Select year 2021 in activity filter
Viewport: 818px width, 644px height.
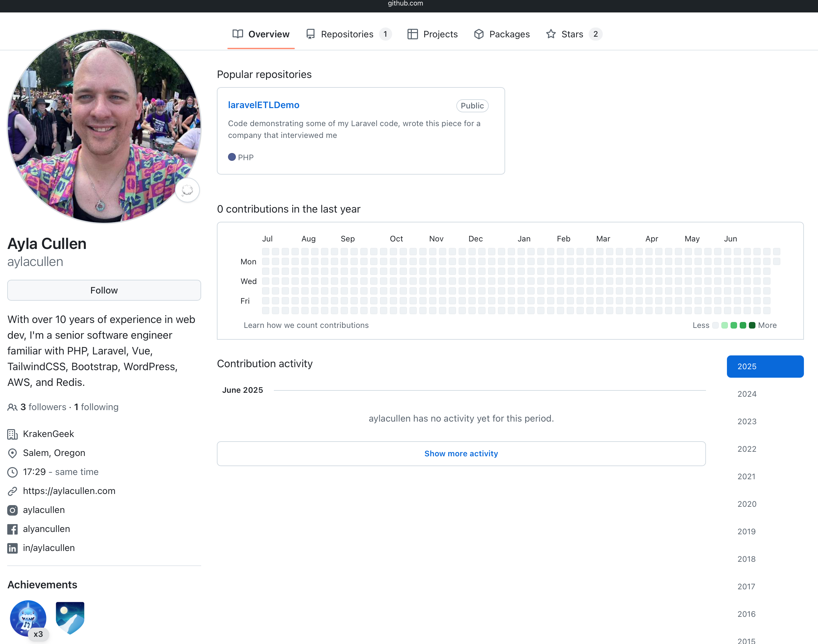point(765,477)
